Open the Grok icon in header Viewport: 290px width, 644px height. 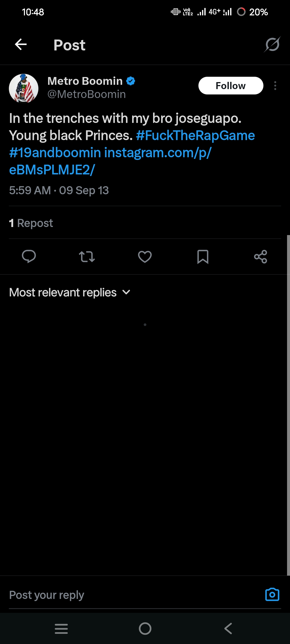click(272, 44)
